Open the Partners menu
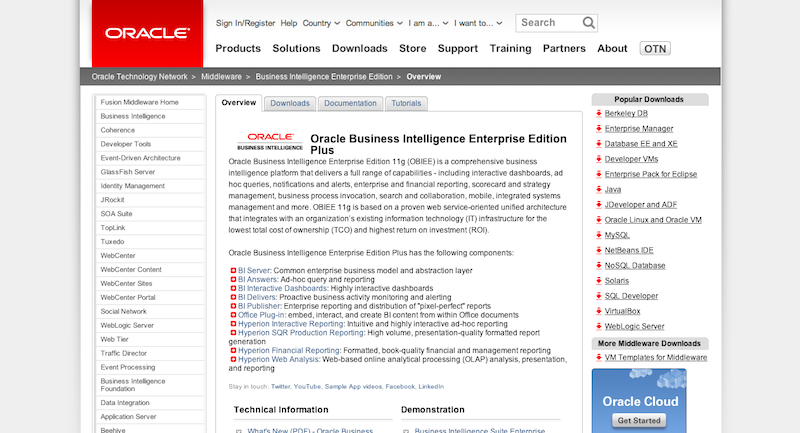800x433 pixels. [x=564, y=48]
